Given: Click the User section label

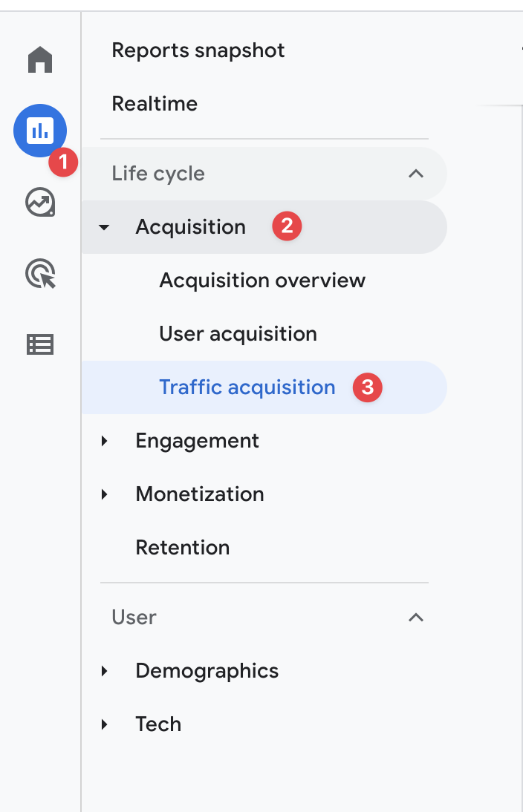Looking at the screenshot, I should coord(134,618).
